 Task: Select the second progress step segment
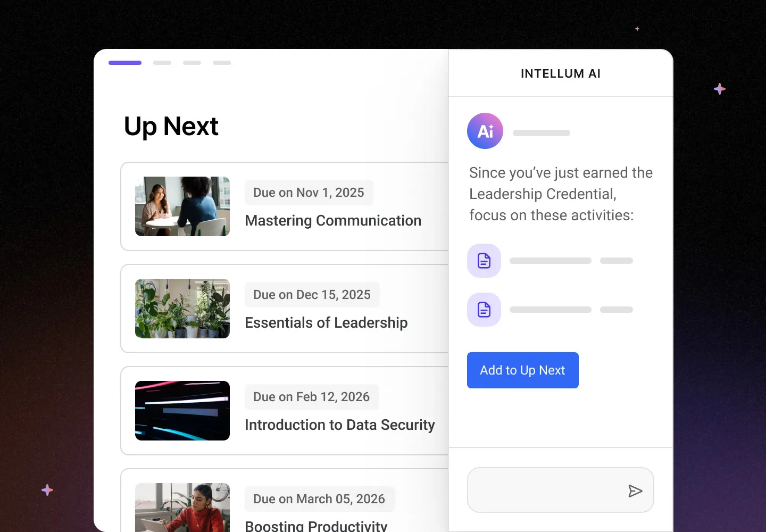tap(162, 62)
